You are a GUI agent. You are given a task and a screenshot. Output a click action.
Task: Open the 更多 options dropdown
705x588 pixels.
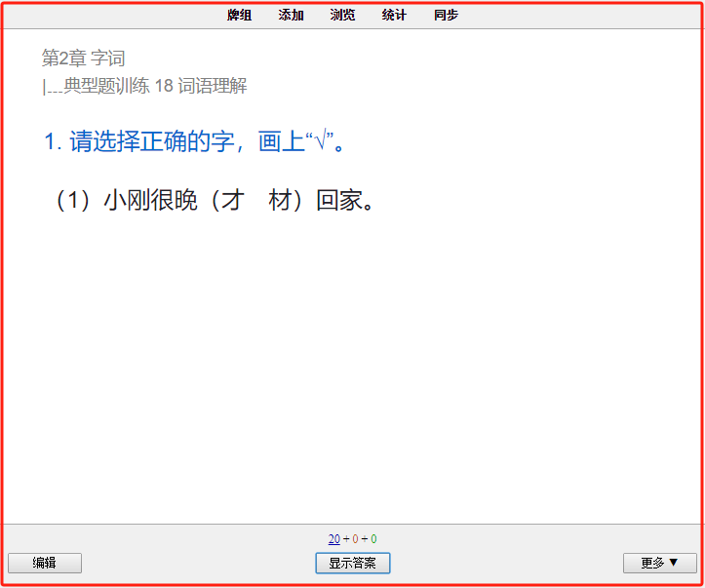(x=660, y=563)
